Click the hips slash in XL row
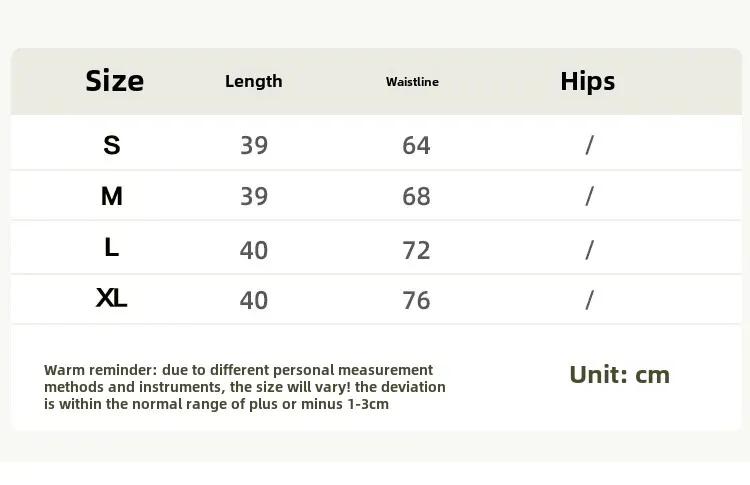The height and width of the screenshot is (485, 750). pyautogui.click(x=589, y=300)
